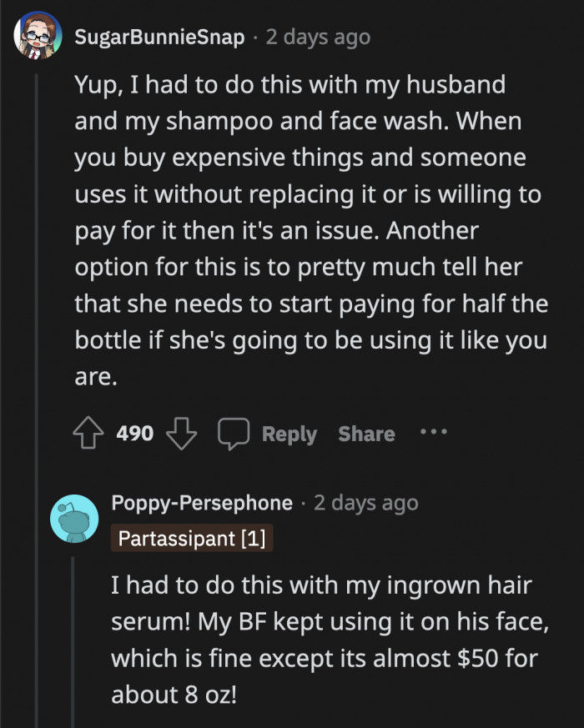The height and width of the screenshot is (728, 584).
Task: Click SugarBunnieSnap's '2 days ago' timestamp
Action: point(318,38)
